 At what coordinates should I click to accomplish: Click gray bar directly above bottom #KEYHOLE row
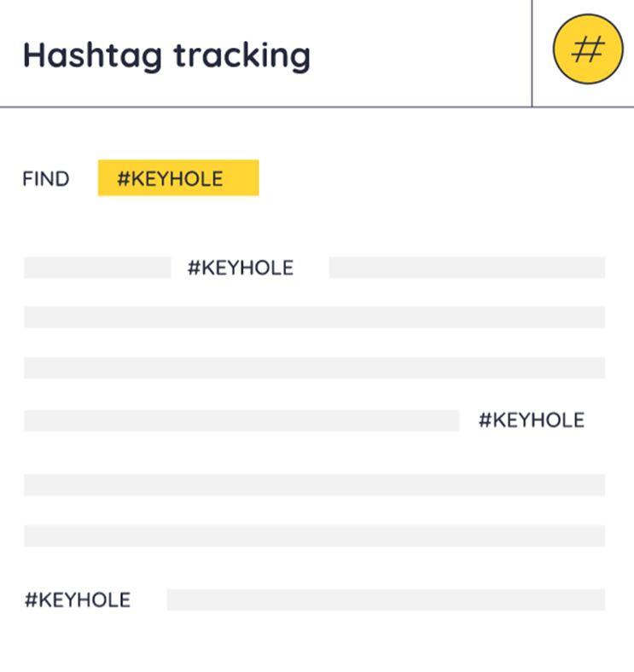(x=314, y=536)
